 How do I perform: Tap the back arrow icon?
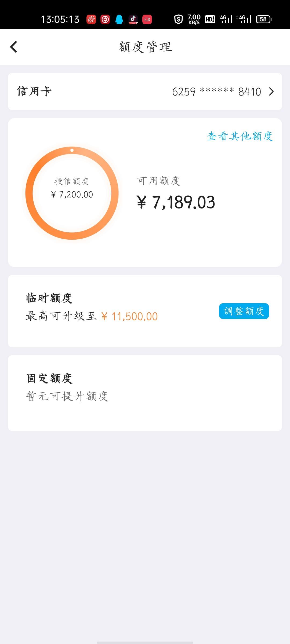coord(14,47)
